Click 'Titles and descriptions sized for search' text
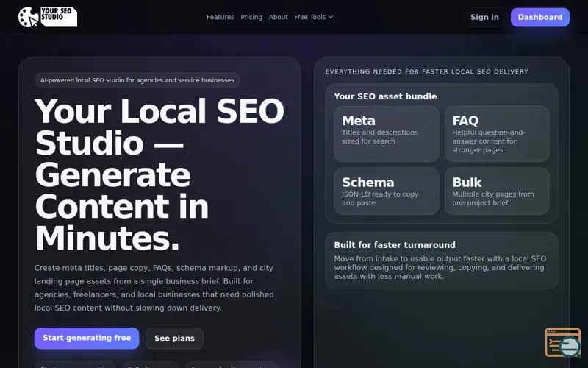This screenshot has height=368, width=588. (379, 137)
